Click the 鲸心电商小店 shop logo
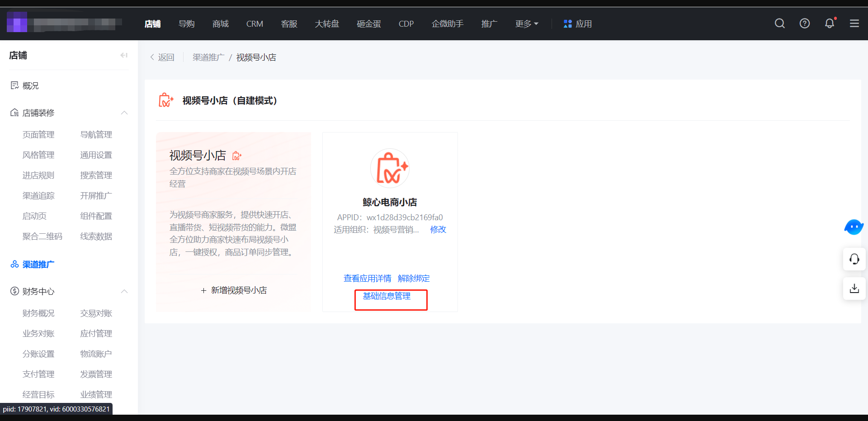 click(x=390, y=168)
